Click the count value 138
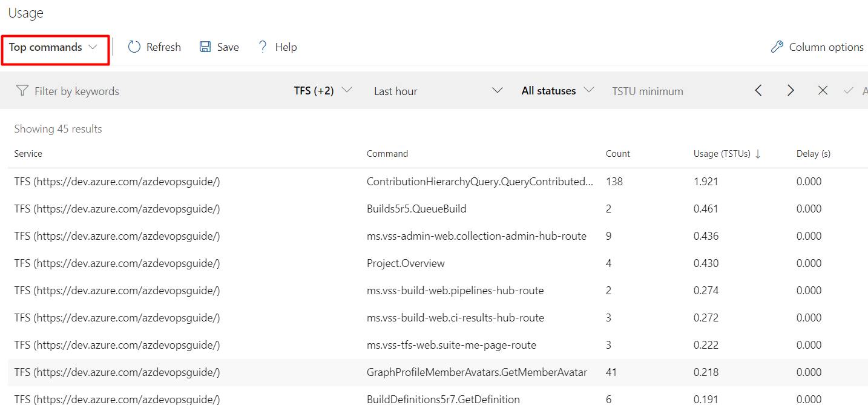The image size is (868, 405). (x=614, y=182)
